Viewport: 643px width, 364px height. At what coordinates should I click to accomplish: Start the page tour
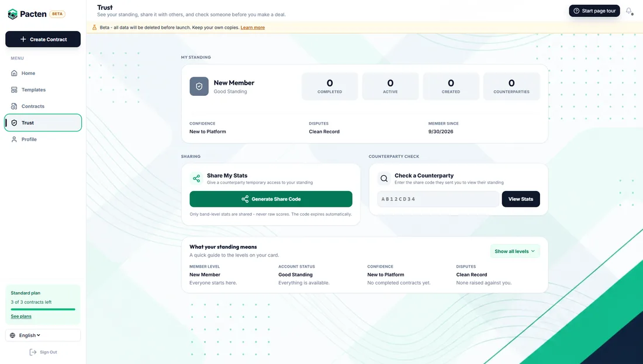(594, 11)
